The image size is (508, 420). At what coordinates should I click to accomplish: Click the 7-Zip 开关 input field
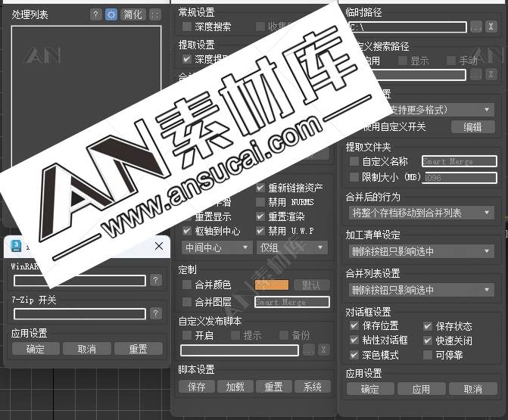click(x=79, y=313)
